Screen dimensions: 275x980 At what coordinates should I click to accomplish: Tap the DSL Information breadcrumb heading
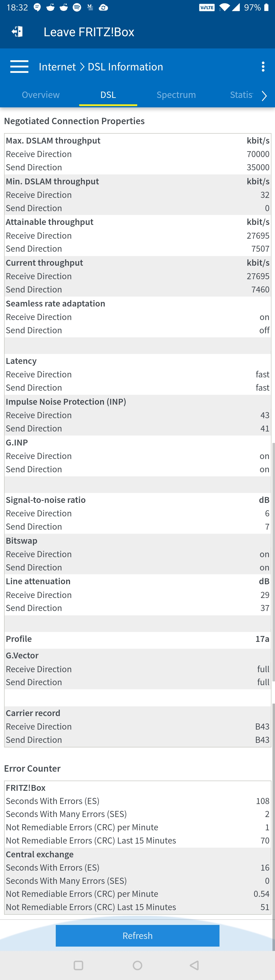click(x=125, y=67)
